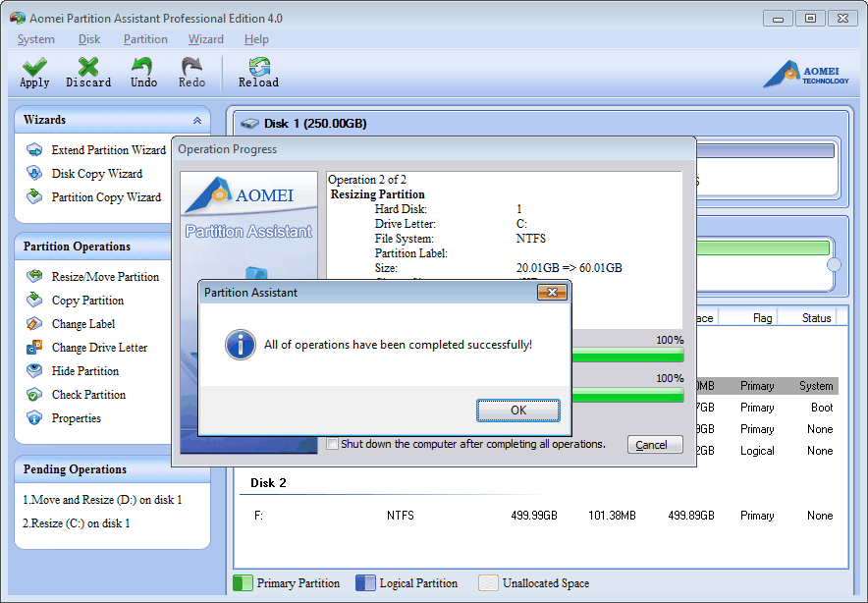The height and width of the screenshot is (603, 868).
Task: Click the Logical Partition blue legend swatch
Action: point(365,583)
